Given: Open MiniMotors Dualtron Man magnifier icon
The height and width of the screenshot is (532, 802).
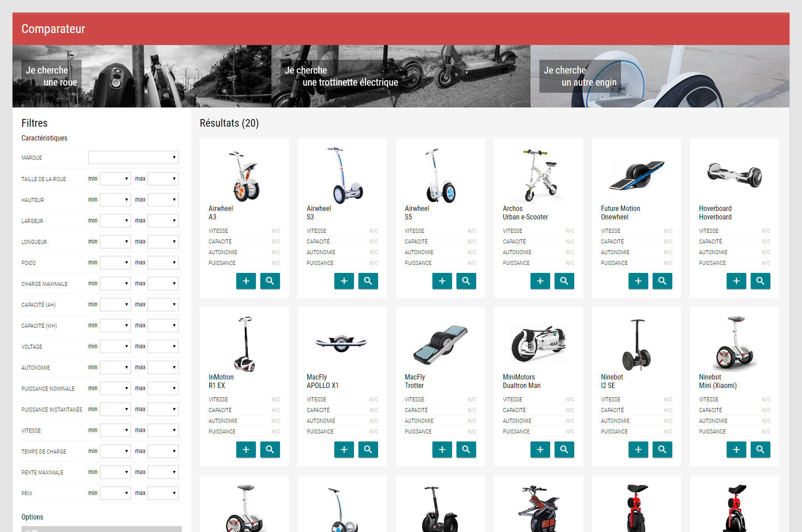Looking at the screenshot, I should tap(564, 450).
